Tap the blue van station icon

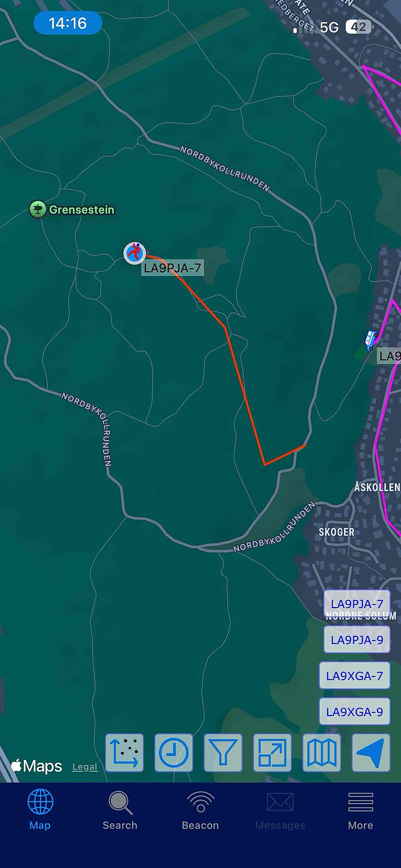[x=372, y=340]
